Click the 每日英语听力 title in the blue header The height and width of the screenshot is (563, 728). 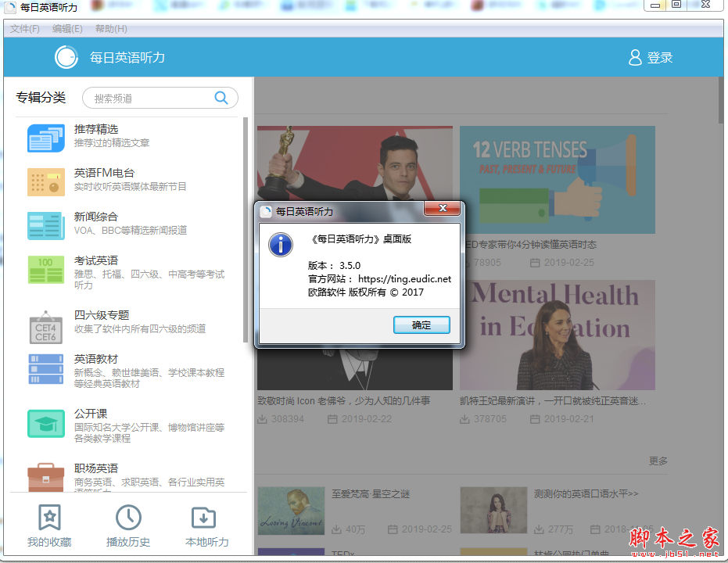click(x=127, y=58)
